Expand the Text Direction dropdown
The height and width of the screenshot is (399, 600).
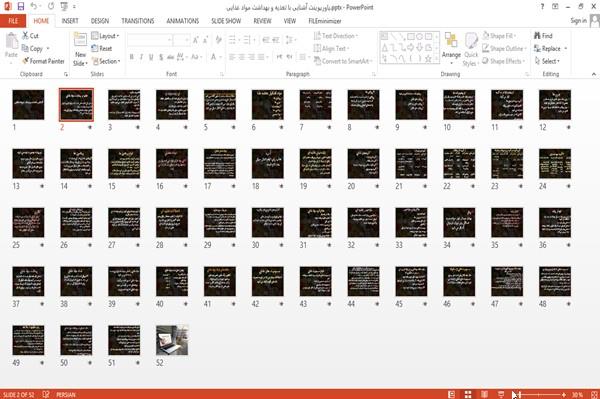(x=336, y=36)
